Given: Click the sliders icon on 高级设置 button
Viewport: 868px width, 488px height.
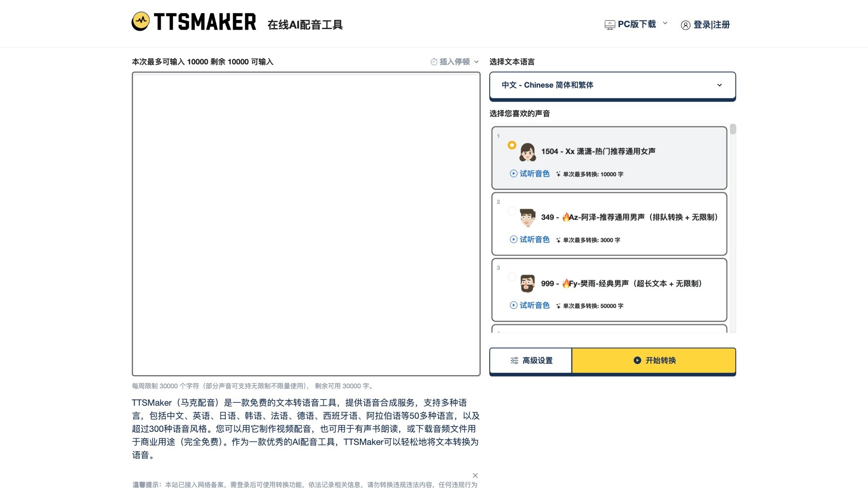Looking at the screenshot, I should (514, 360).
